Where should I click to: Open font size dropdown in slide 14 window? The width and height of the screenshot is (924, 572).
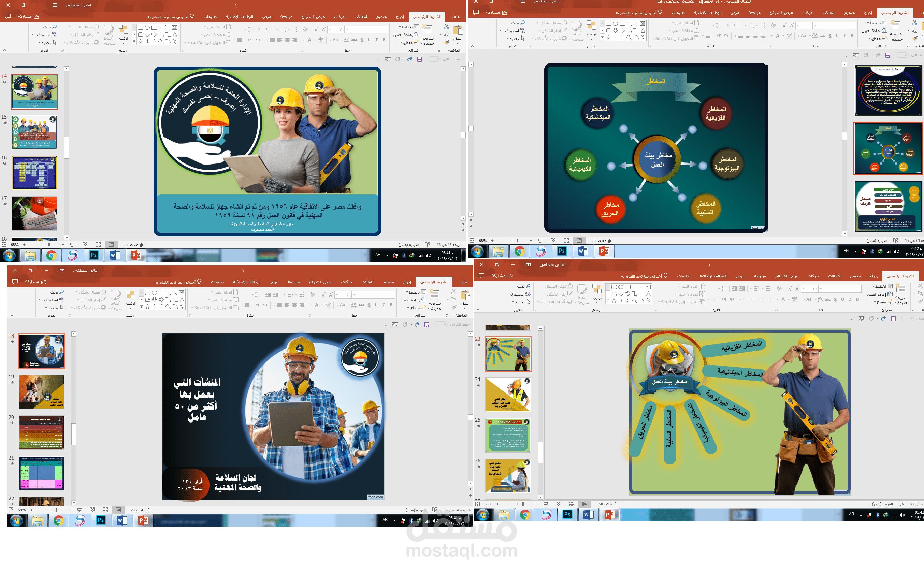point(330,29)
